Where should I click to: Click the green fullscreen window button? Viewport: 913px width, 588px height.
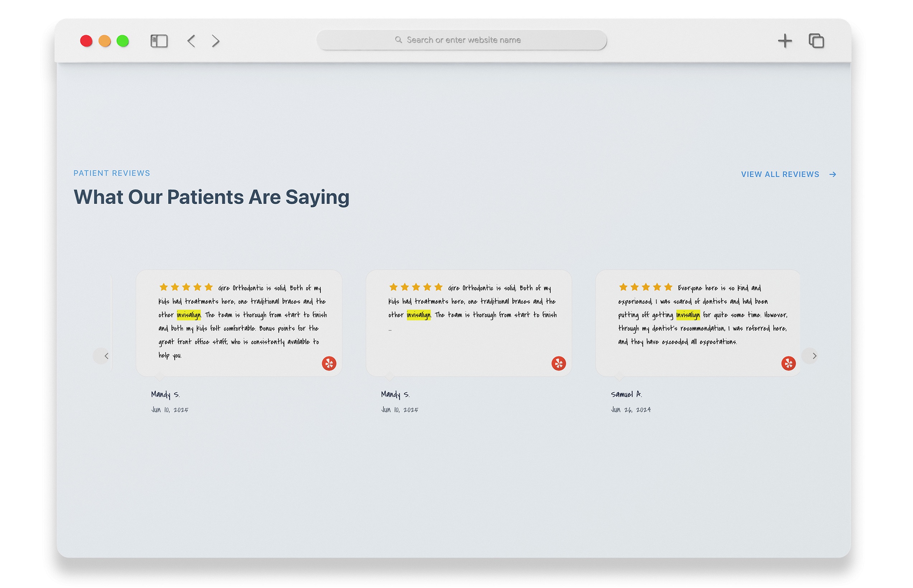123,41
